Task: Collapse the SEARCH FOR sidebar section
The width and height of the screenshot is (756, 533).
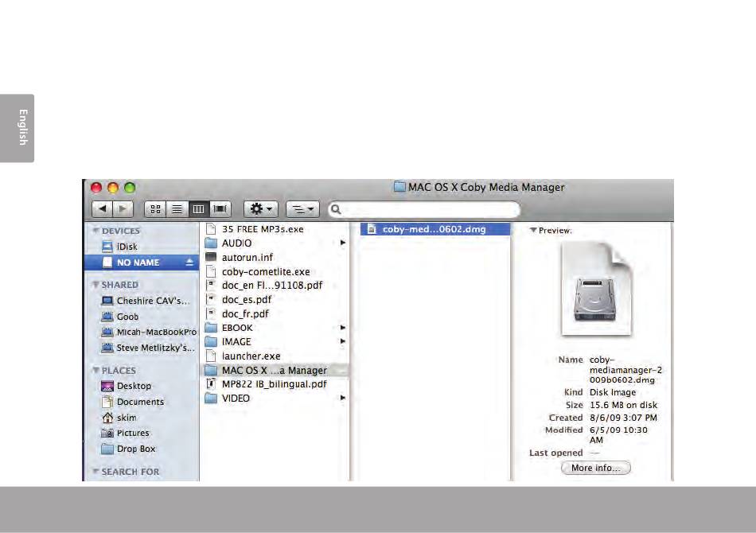Action: pos(96,471)
